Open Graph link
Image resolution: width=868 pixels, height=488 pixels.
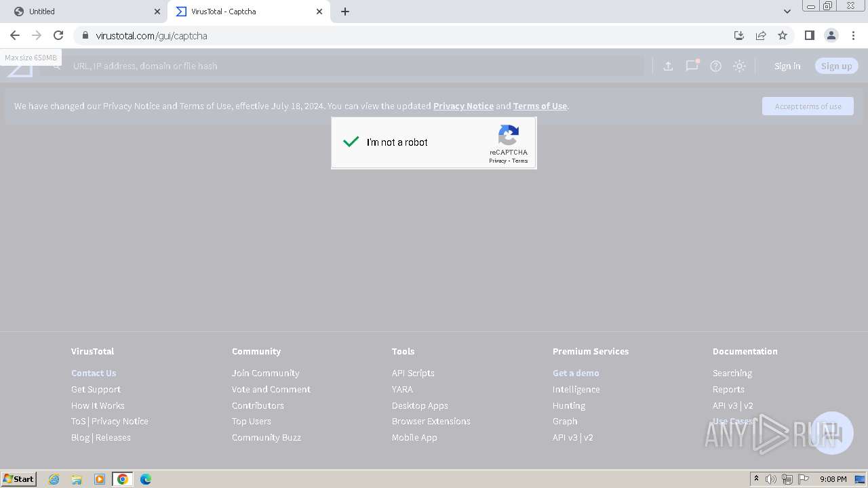[x=565, y=421]
